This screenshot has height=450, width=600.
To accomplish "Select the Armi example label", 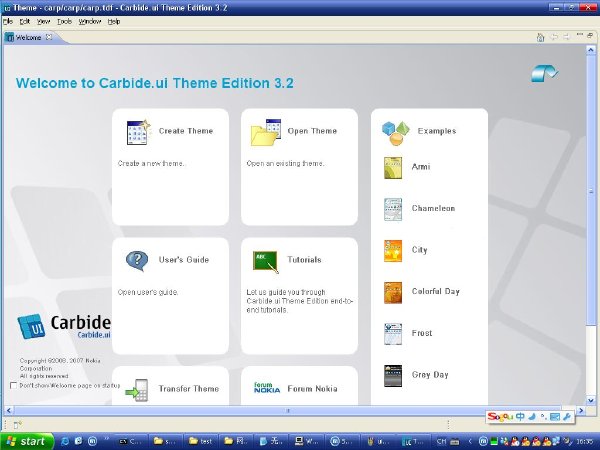I will 421,167.
